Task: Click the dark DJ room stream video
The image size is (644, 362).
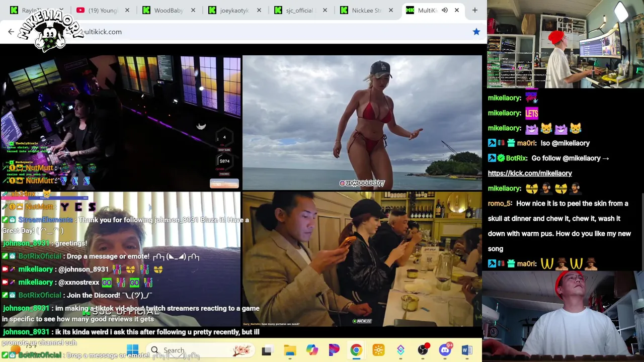Action: [x=120, y=123]
